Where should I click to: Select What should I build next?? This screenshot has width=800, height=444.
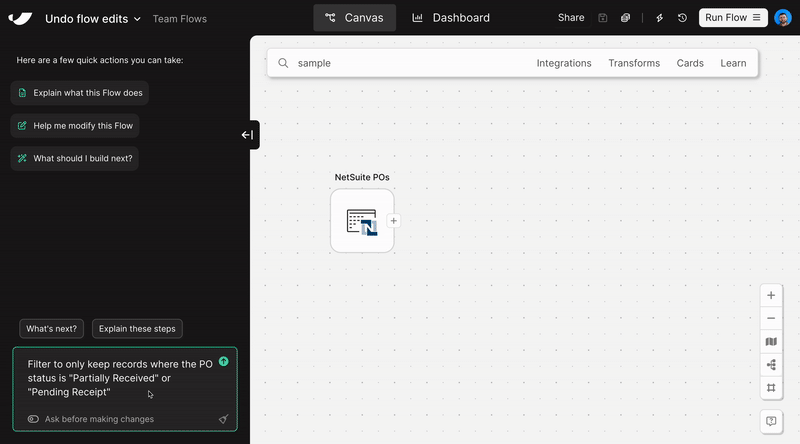tap(74, 158)
